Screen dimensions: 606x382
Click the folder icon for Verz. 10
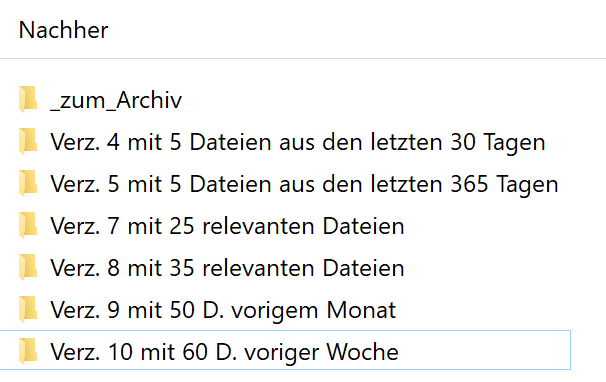tap(28, 351)
